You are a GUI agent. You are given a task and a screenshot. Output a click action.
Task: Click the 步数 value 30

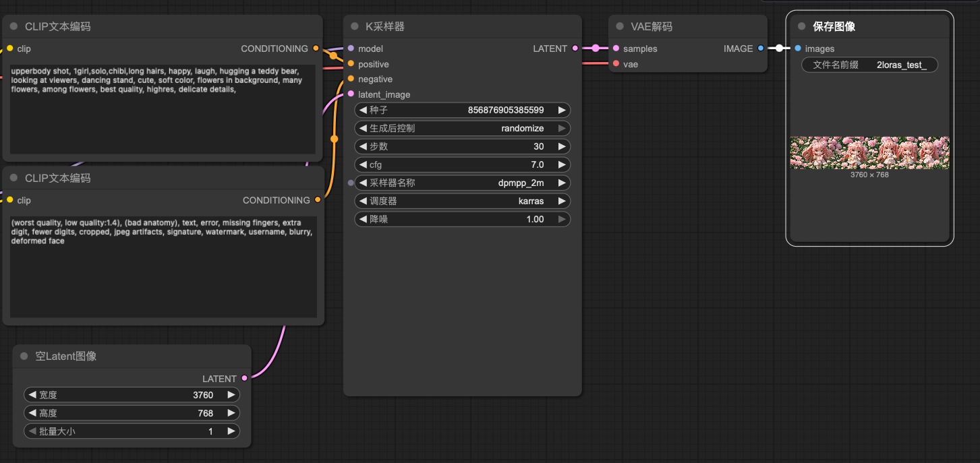click(538, 146)
